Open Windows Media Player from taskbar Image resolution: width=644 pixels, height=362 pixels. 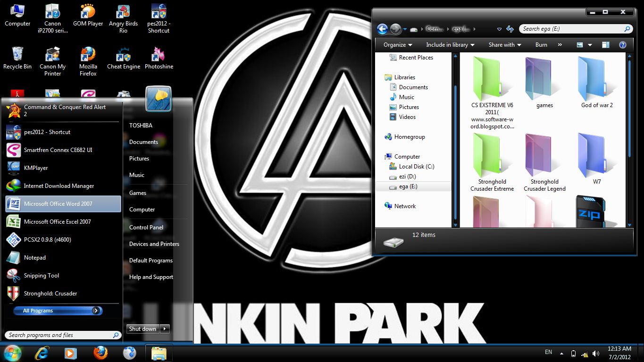71,353
